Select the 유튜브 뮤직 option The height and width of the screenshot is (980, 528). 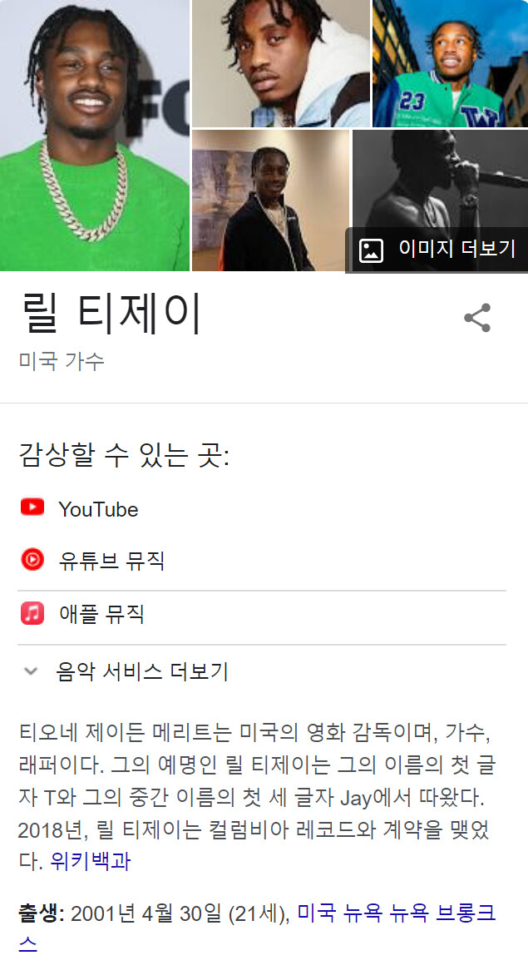261,559
